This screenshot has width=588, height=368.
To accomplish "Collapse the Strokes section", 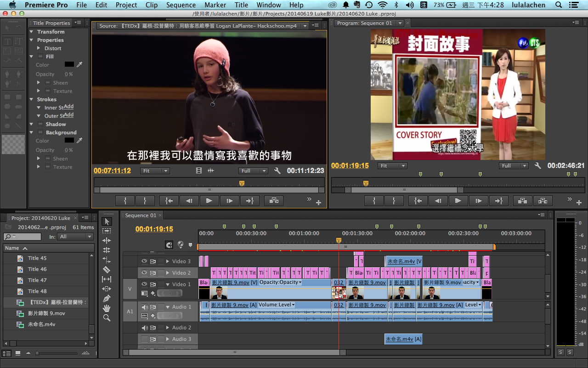I will pos(32,99).
